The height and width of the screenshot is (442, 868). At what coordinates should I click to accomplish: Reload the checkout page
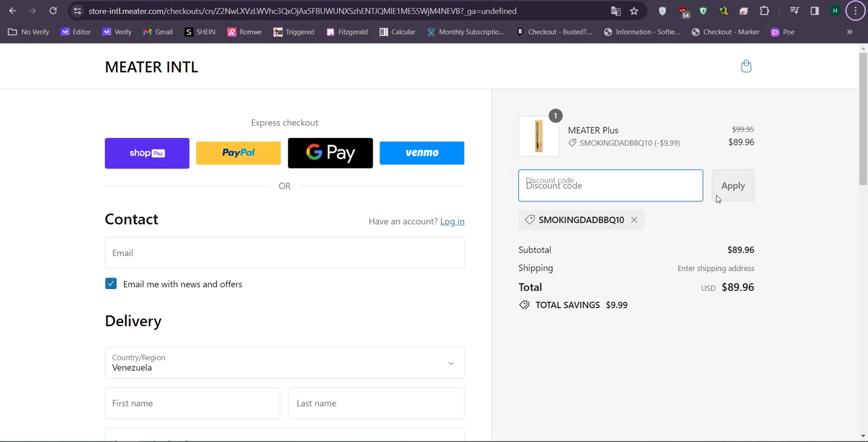[53, 11]
